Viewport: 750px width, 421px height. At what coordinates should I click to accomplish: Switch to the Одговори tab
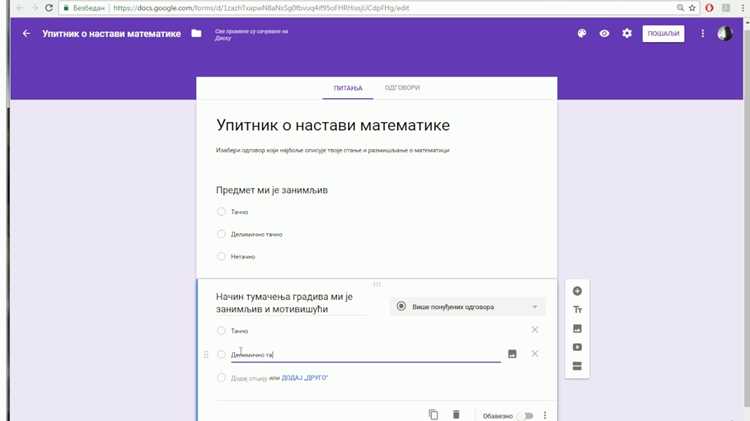(402, 88)
